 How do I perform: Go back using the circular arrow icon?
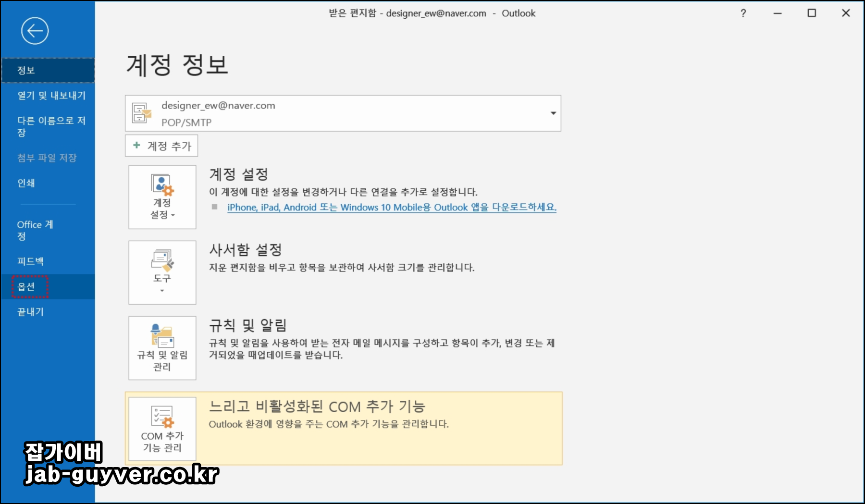coord(35,31)
